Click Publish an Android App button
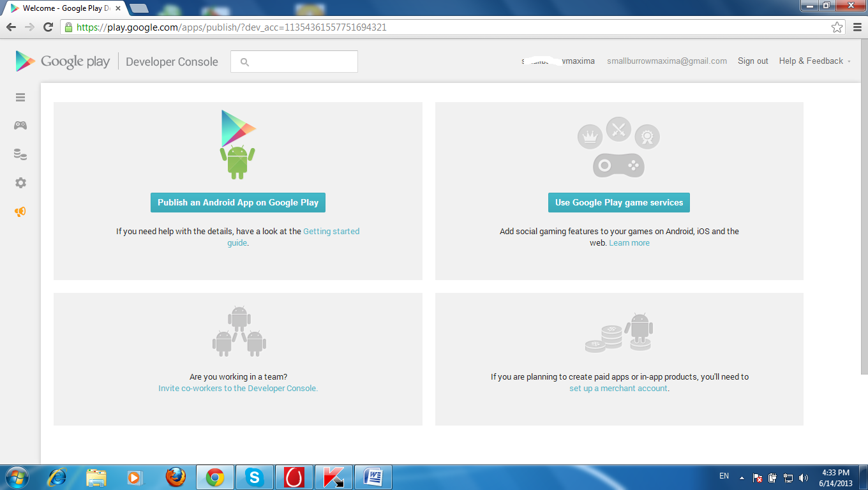Screen dimensions: 868x490 [x=238, y=203]
